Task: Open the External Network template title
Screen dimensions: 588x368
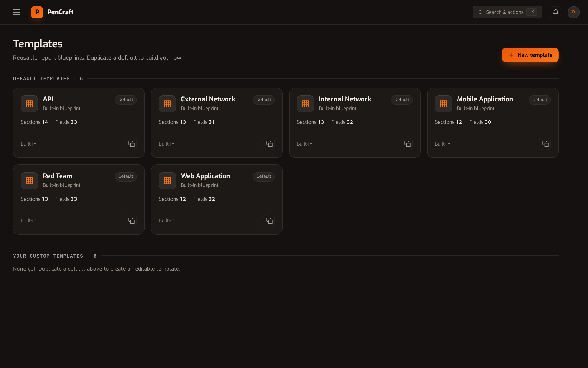Action: pos(208,99)
